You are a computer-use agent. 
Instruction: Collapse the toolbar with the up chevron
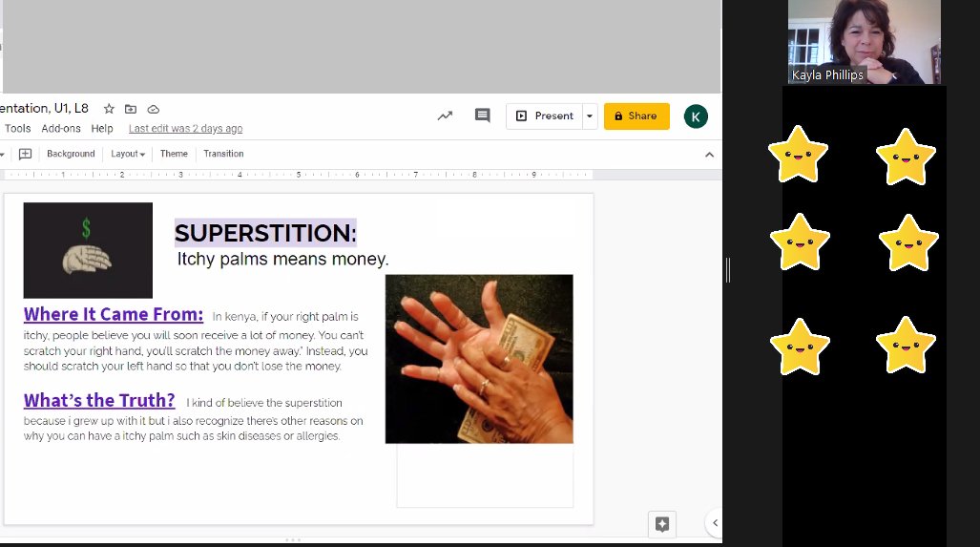tap(709, 155)
